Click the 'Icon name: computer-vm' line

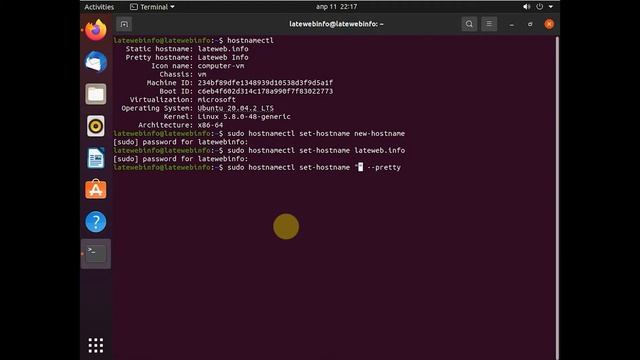click(x=198, y=66)
